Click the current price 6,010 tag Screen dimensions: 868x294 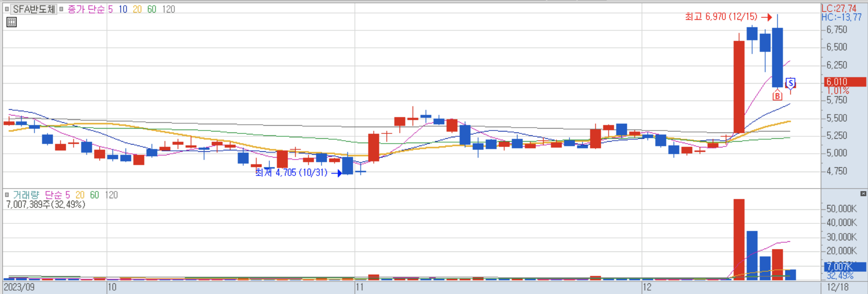845,82
